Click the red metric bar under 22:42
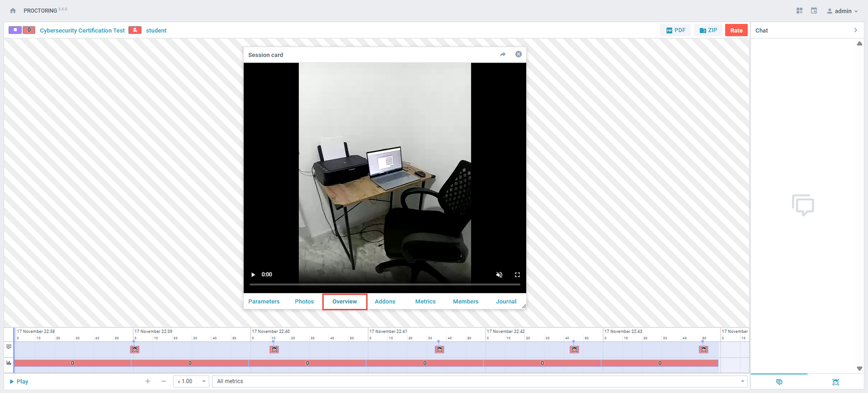 click(542, 363)
